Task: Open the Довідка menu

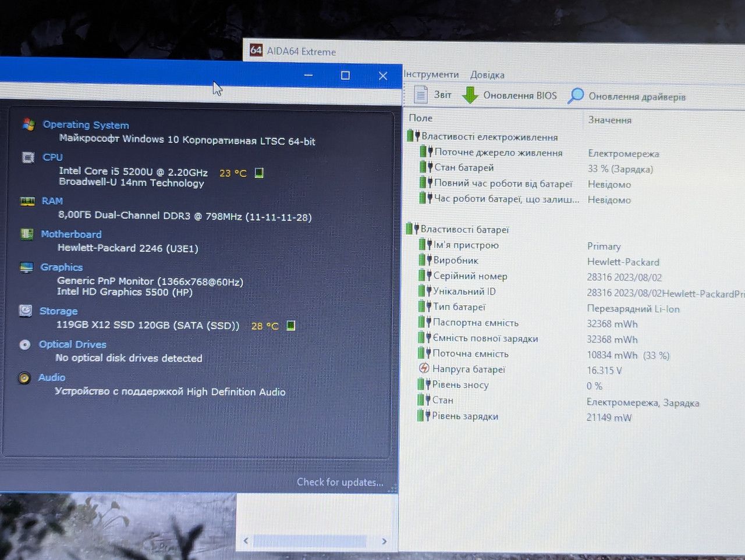Action: click(487, 75)
